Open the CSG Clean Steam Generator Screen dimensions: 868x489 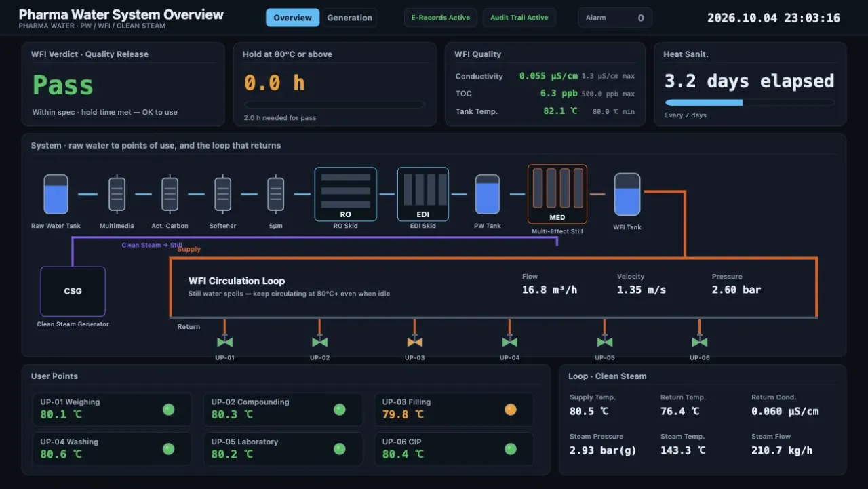coord(73,291)
